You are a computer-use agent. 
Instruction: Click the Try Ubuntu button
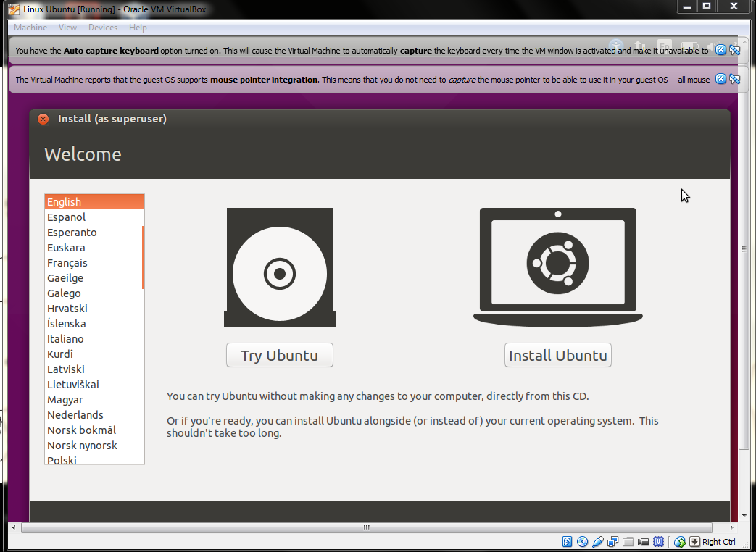(x=280, y=355)
